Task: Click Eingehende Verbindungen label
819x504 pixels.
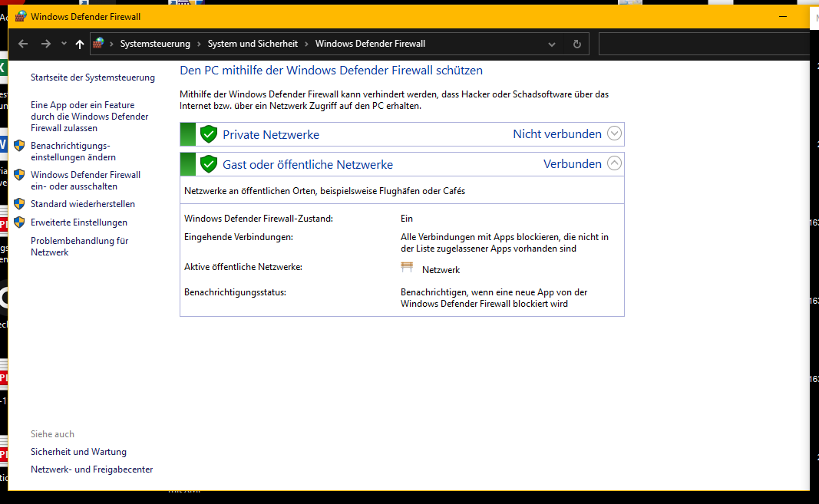Action: [239, 237]
